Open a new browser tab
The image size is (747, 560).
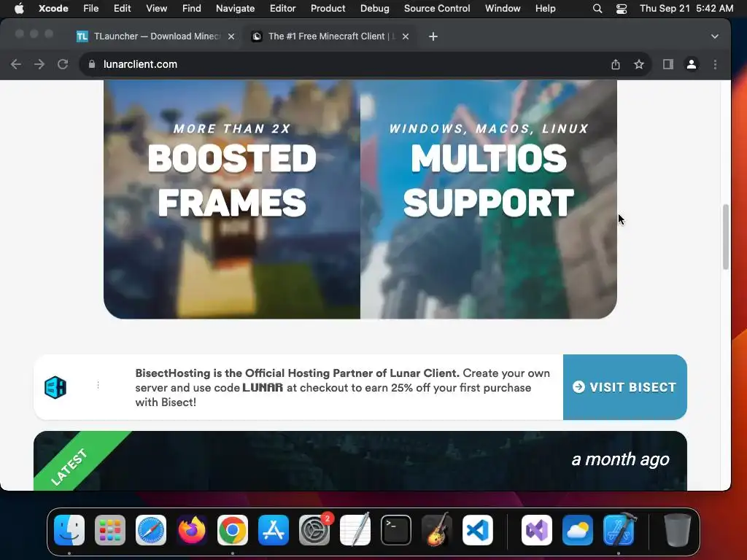point(433,36)
